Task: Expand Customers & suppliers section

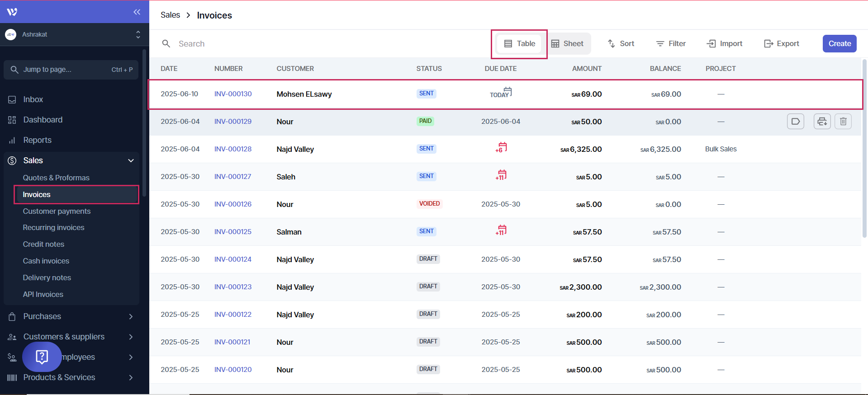Action: tap(131, 337)
